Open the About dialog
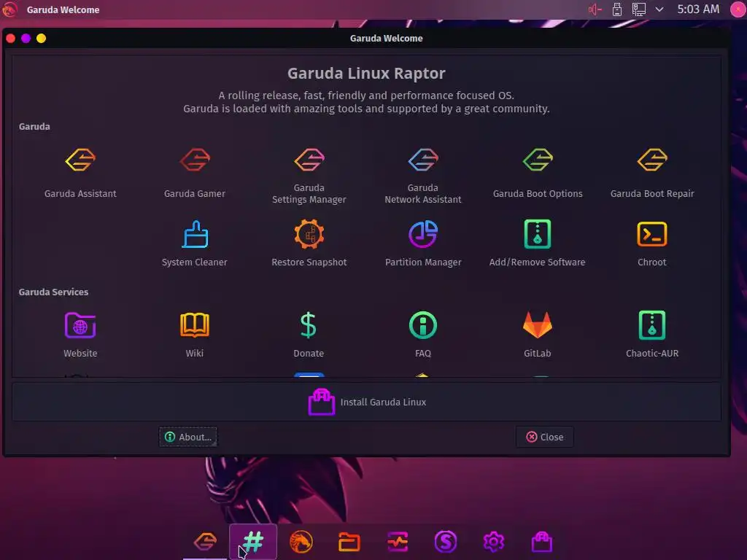This screenshot has height=560, width=747. 188,437
